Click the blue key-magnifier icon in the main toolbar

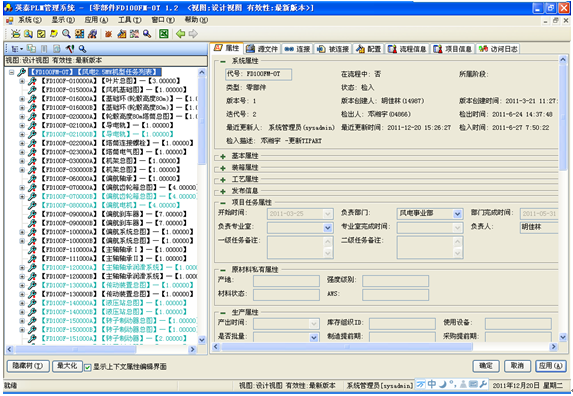pos(147,34)
